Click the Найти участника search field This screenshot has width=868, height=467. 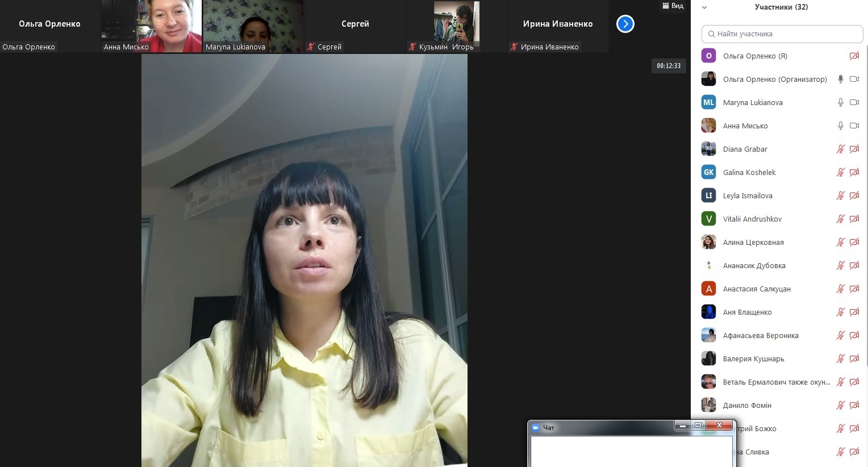[x=782, y=34]
